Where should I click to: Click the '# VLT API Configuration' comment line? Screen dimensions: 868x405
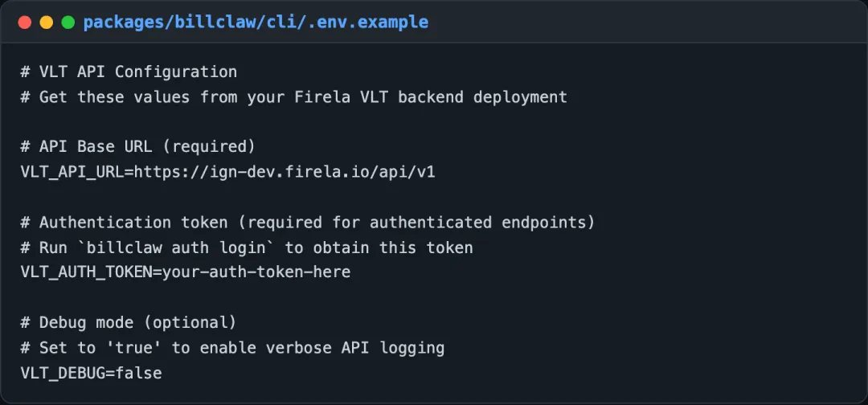pyautogui.click(x=129, y=72)
